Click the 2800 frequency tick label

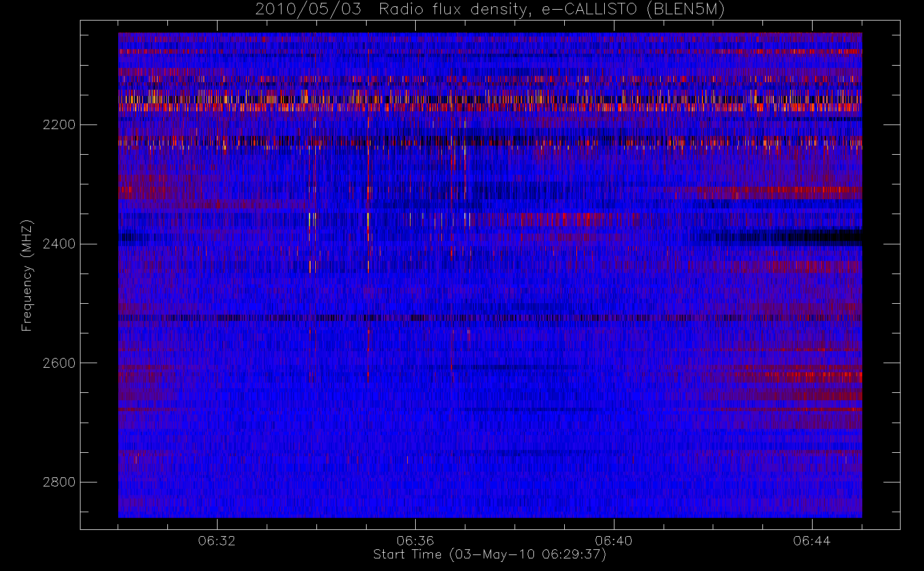(x=59, y=482)
